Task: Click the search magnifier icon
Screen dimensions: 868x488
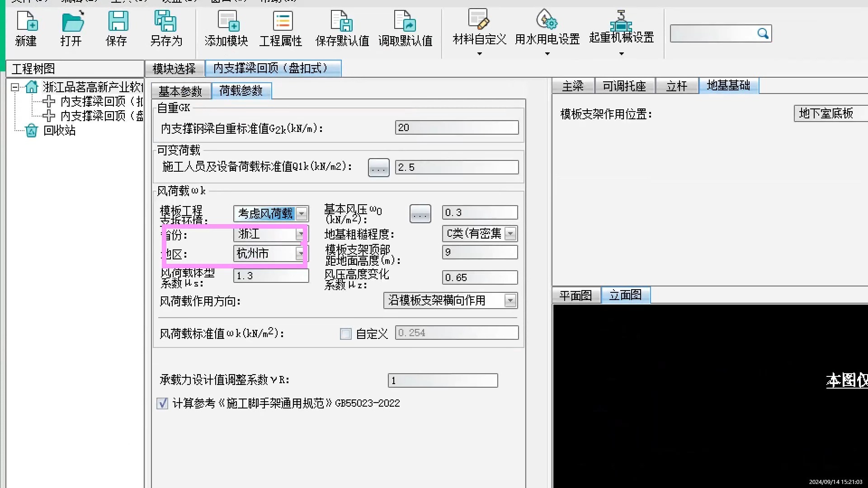Action: point(763,33)
